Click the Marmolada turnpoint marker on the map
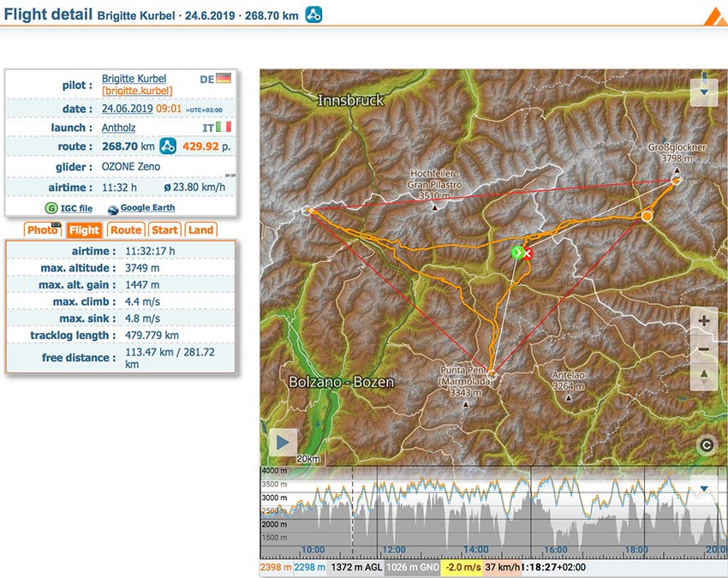The width and height of the screenshot is (728, 578). tap(492, 372)
